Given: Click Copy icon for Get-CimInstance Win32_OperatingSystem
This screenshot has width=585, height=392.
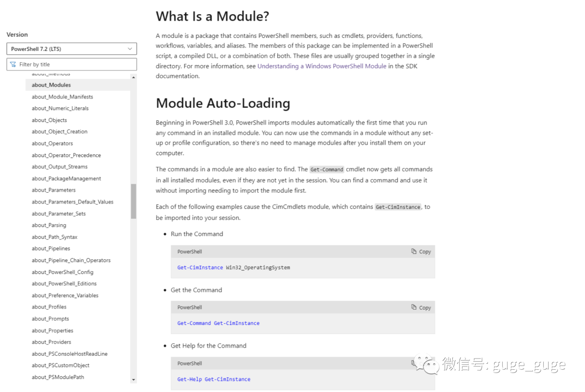Looking at the screenshot, I should tap(414, 251).
